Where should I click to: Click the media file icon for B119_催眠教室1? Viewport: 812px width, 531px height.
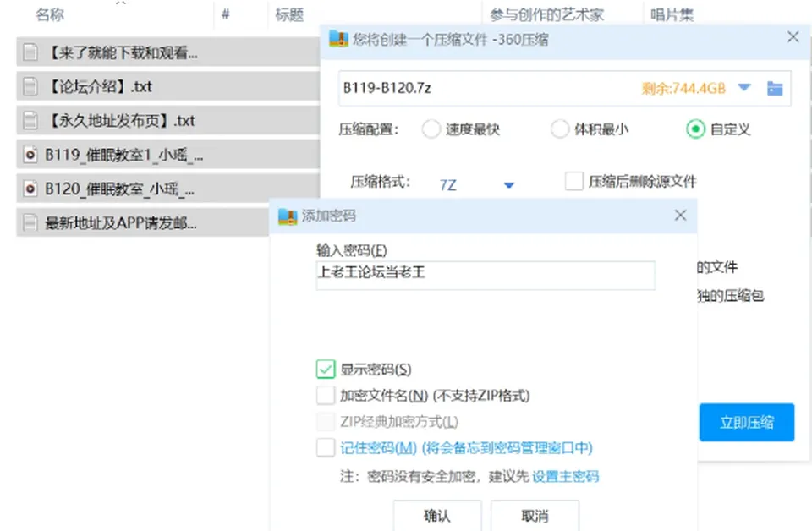pos(30,155)
